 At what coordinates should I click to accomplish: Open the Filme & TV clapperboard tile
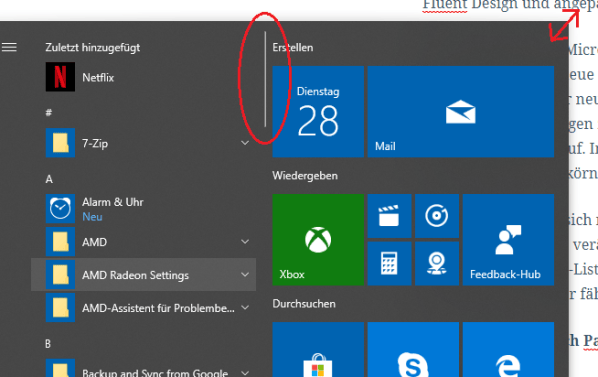(389, 216)
